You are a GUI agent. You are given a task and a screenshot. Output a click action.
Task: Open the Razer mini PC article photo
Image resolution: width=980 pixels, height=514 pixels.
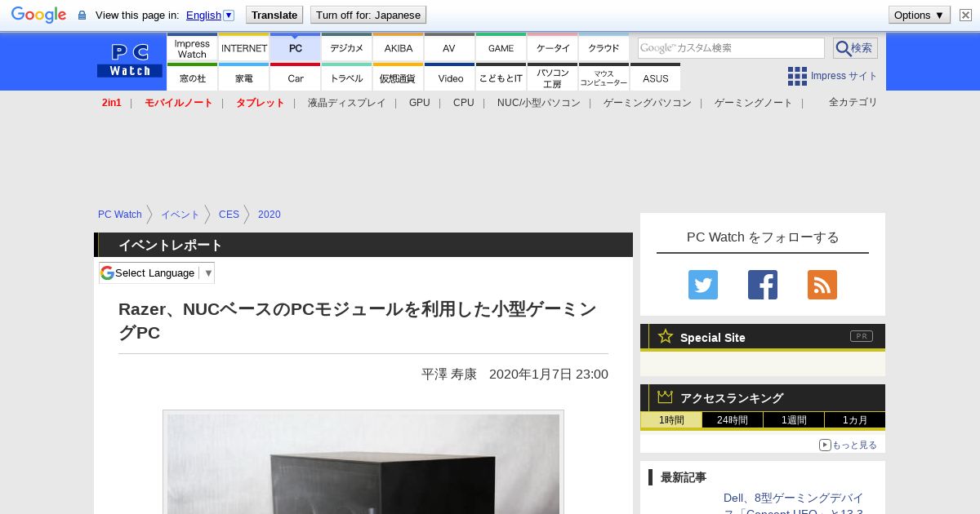click(363, 463)
